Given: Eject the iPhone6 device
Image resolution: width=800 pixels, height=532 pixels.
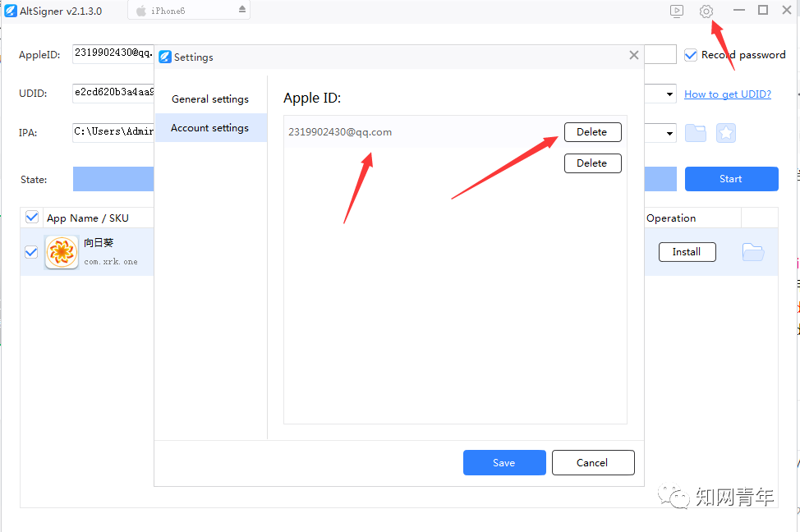Looking at the screenshot, I should (x=241, y=10).
